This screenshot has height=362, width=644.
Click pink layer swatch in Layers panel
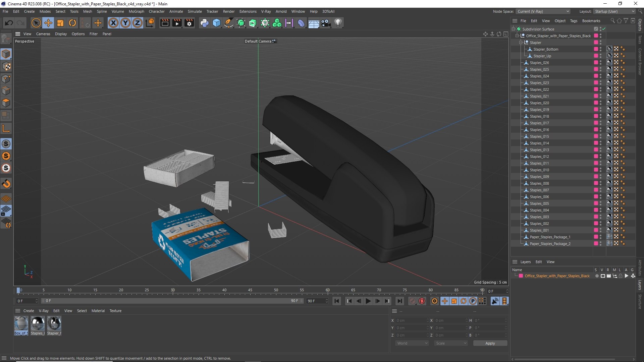tap(521, 276)
